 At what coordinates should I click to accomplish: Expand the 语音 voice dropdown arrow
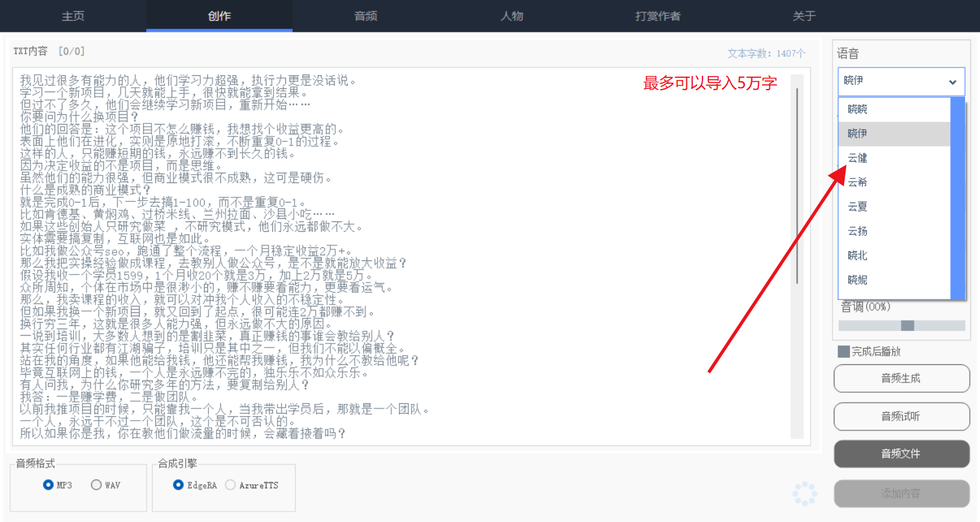953,82
